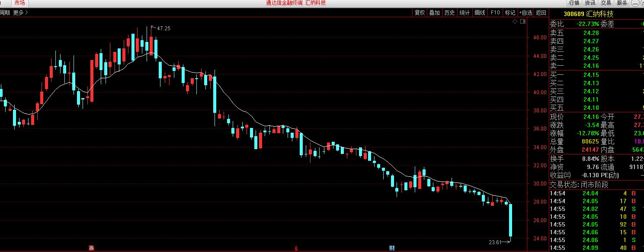Add stock with +自选 button

(525, 13)
